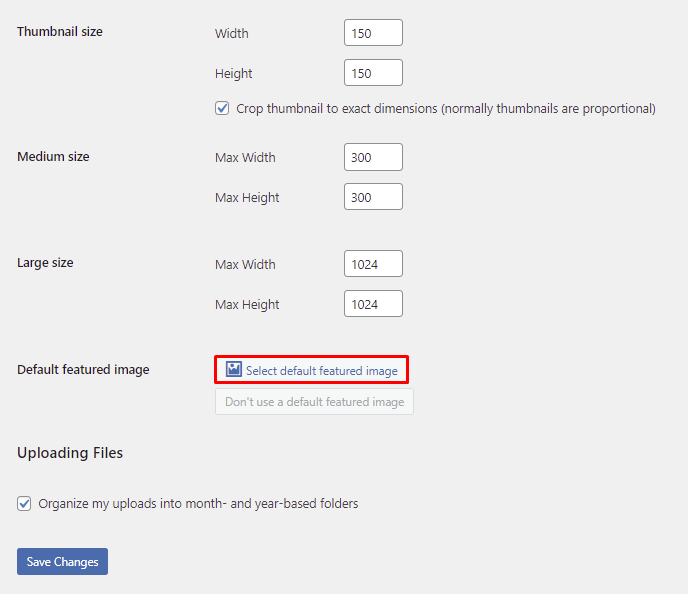
Task: Click the Thumbnail Height label
Action: click(234, 73)
